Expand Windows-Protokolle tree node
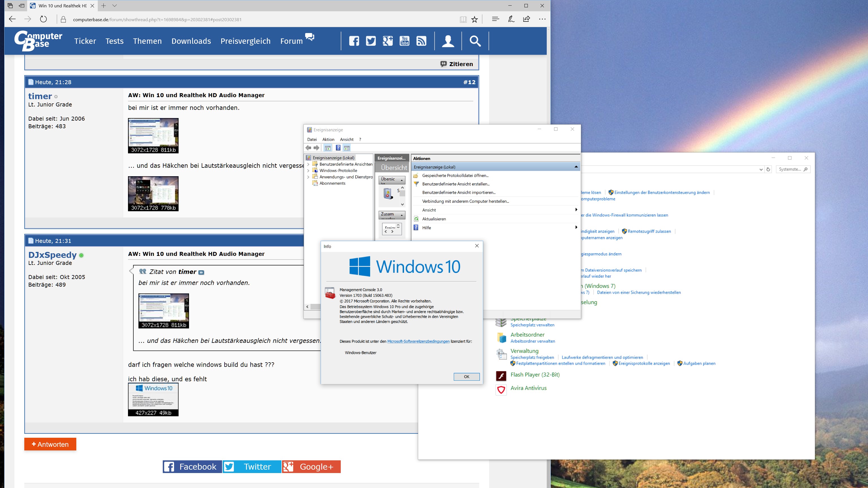868x488 pixels. coord(308,171)
